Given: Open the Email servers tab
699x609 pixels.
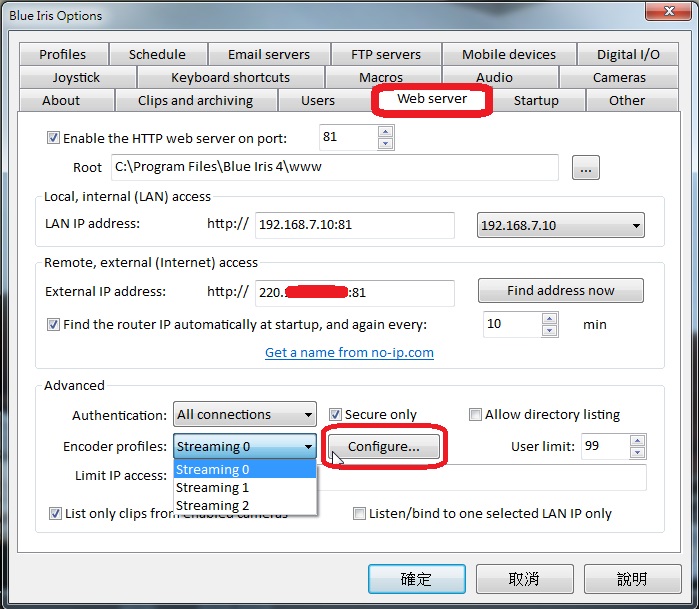Looking at the screenshot, I should pos(269,54).
